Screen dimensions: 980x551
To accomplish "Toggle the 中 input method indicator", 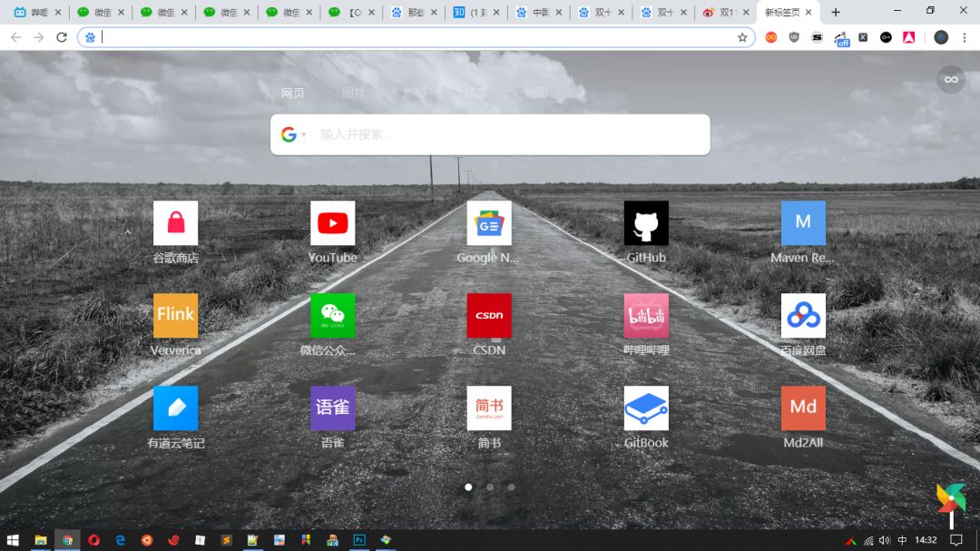I will [x=902, y=540].
